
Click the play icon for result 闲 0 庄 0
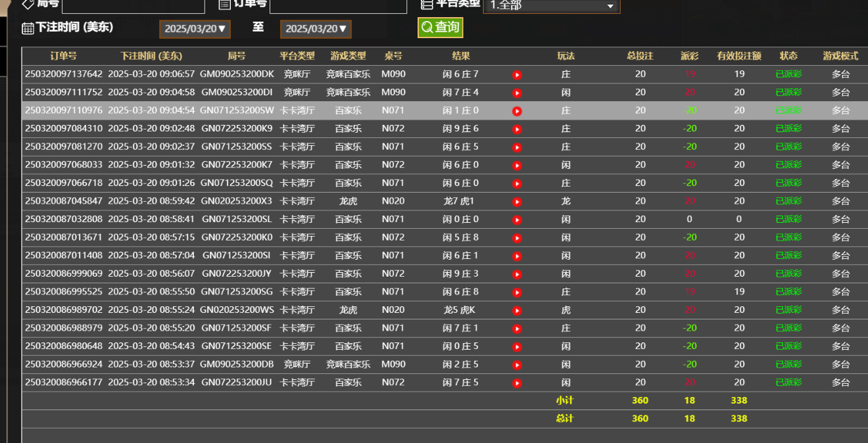pyautogui.click(x=517, y=220)
